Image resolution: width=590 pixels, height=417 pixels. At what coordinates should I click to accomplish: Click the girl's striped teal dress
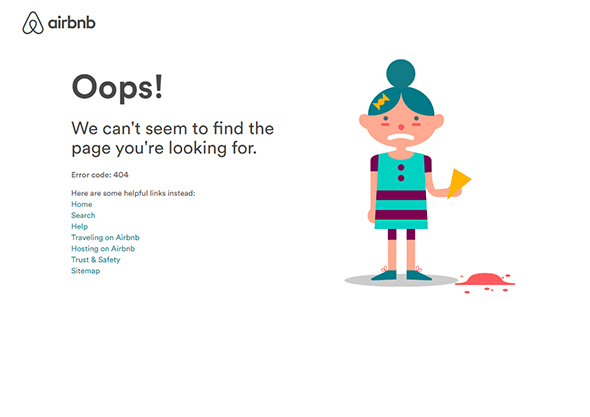point(401,190)
